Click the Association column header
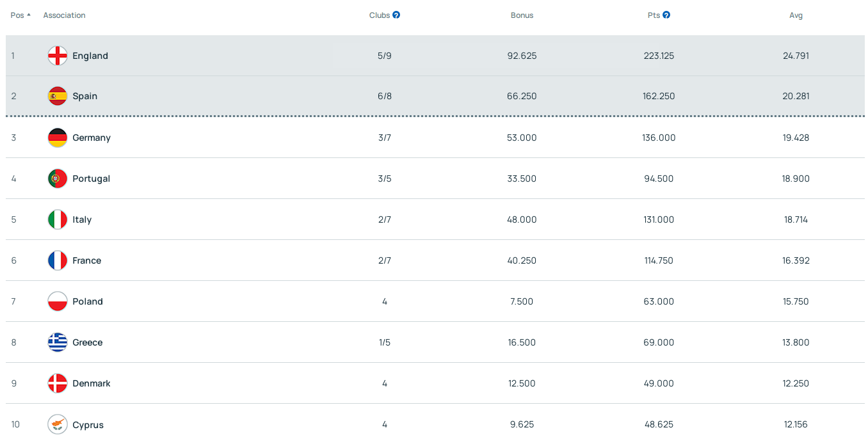Screen dimensions: 868x446 point(64,15)
